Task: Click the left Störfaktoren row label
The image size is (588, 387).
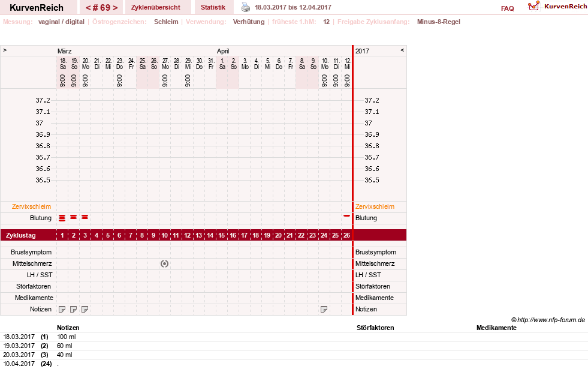Action: coord(34,286)
